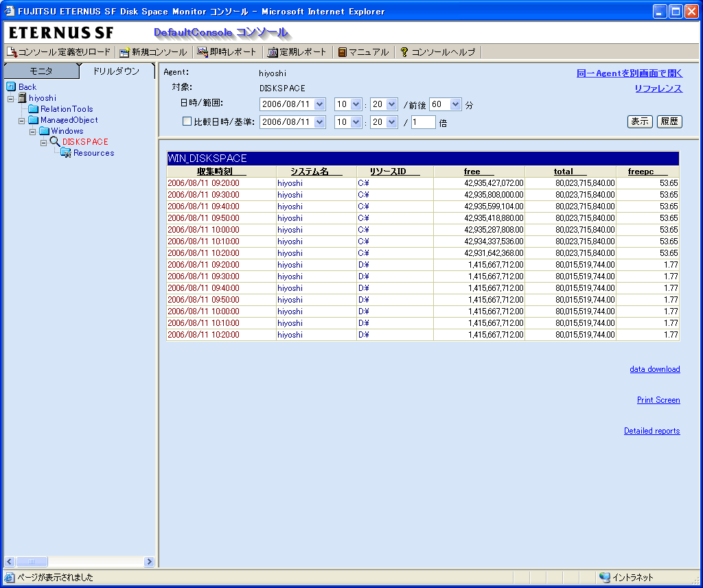The height and width of the screenshot is (588, 703).
Task: Click the scheduled report calendar icon
Action: 273,52
